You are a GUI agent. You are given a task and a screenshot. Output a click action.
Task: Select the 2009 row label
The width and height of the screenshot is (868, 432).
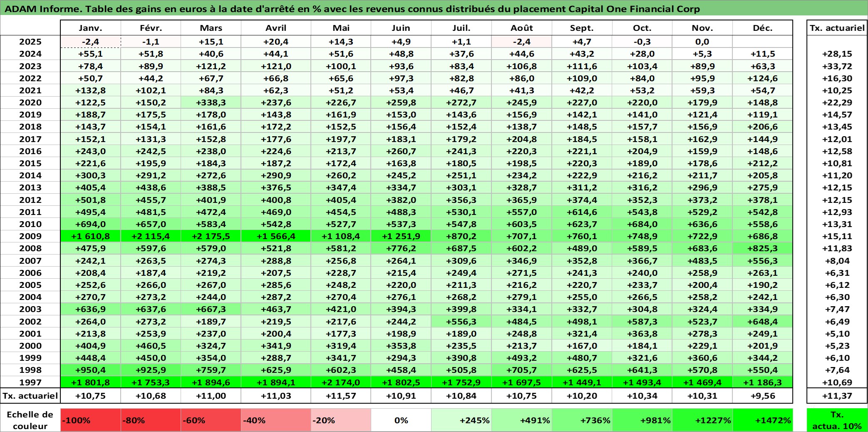pyautogui.click(x=30, y=236)
